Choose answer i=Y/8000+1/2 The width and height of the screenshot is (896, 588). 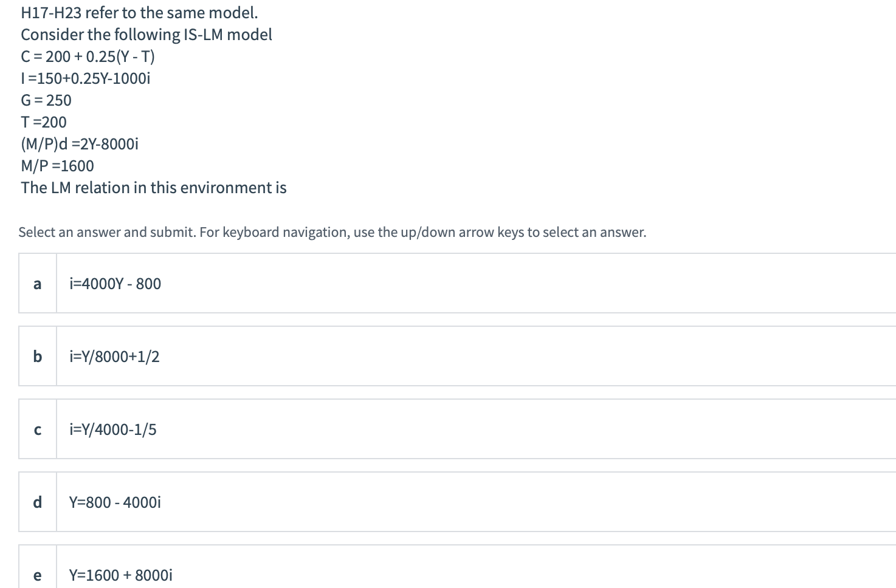114,357
